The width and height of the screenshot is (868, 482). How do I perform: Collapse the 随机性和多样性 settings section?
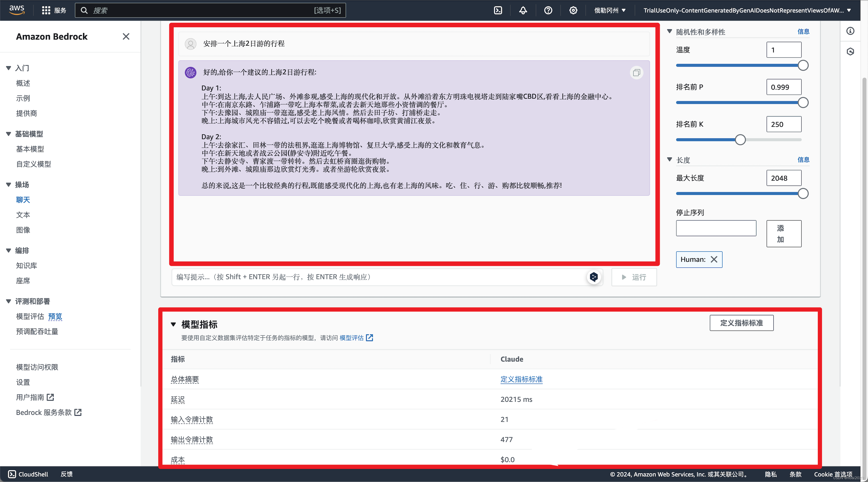pyautogui.click(x=669, y=31)
